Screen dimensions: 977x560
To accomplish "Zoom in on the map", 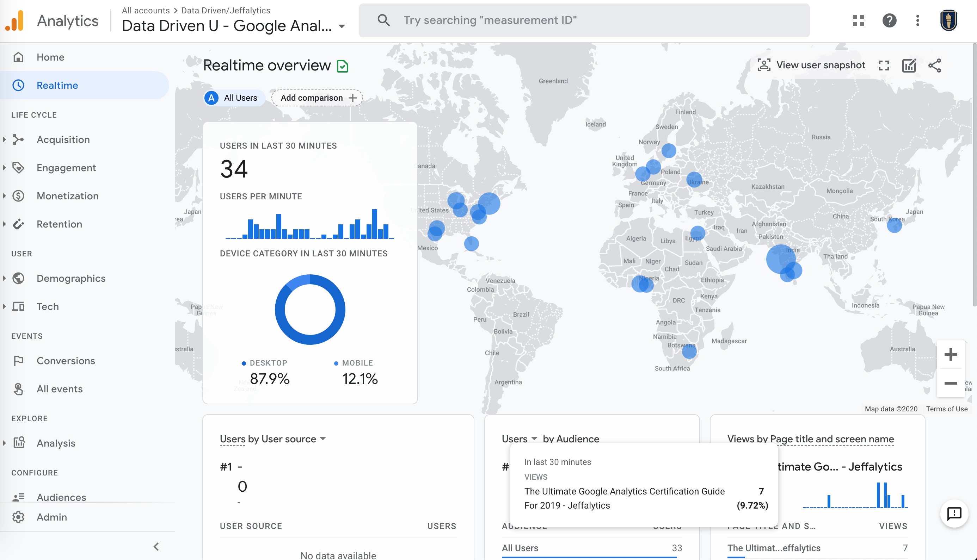I will [951, 354].
